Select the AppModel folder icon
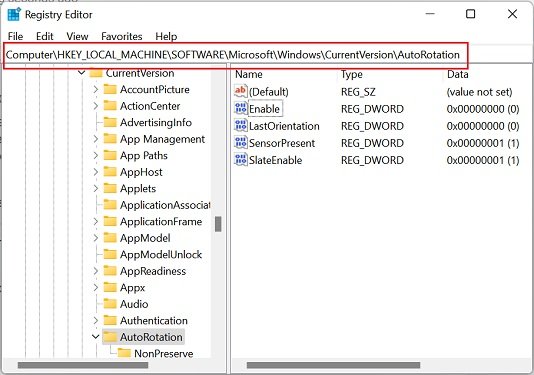The height and width of the screenshot is (375, 534). tap(110, 238)
